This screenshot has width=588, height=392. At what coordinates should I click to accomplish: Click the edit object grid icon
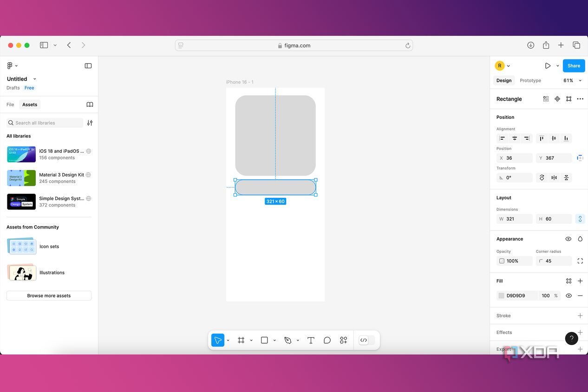coord(546,99)
